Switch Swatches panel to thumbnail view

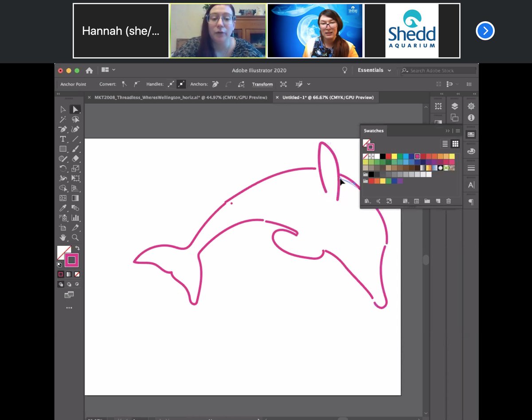pos(455,144)
